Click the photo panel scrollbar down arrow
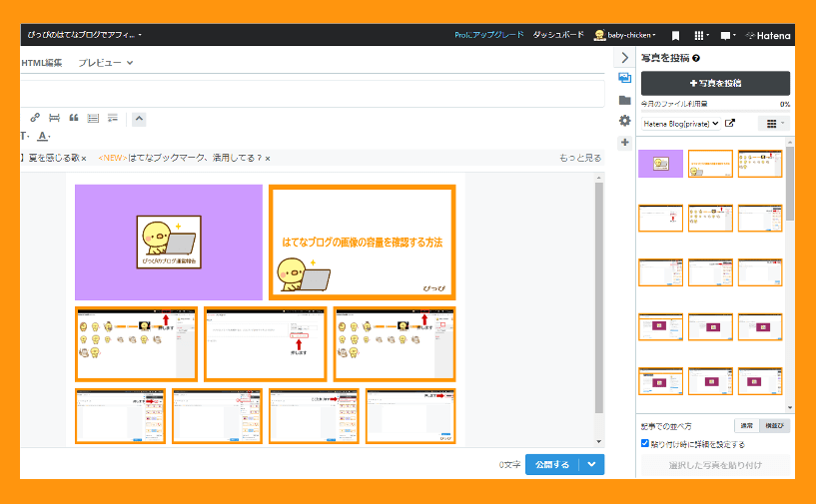816x504 pixels. click(790, 408)
